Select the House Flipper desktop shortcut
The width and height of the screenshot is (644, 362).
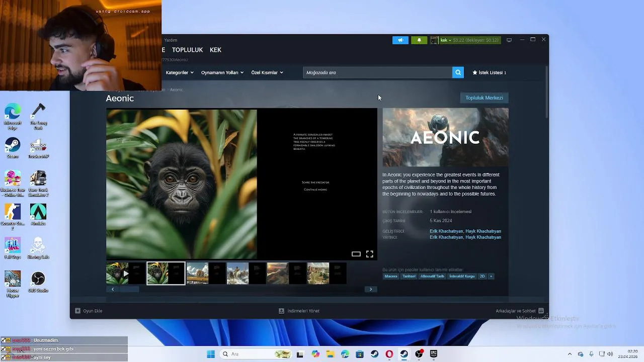coord(13,285)
